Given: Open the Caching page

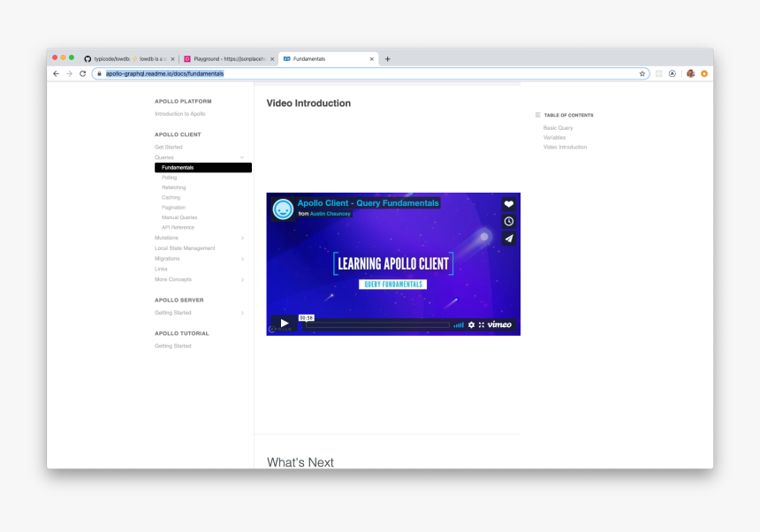Looking at the screenshot, I should coord(171,198).
